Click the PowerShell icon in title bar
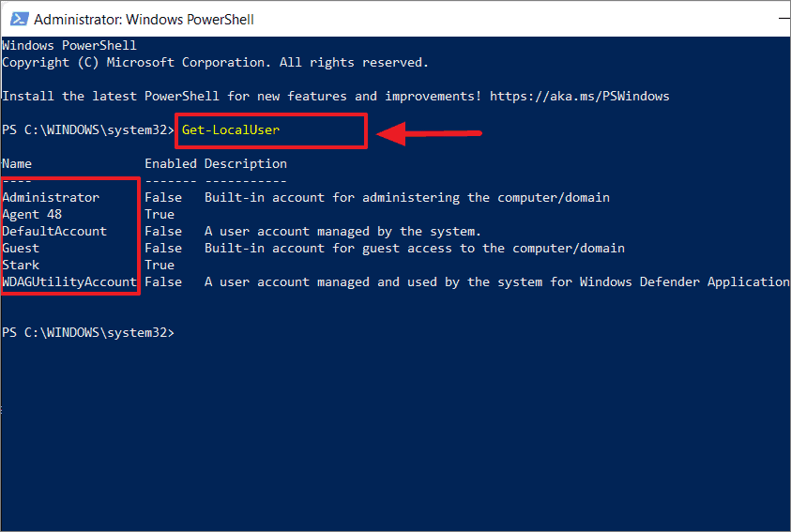The width and height of the screenshot is (791, 532). click(x=19, y=19)
